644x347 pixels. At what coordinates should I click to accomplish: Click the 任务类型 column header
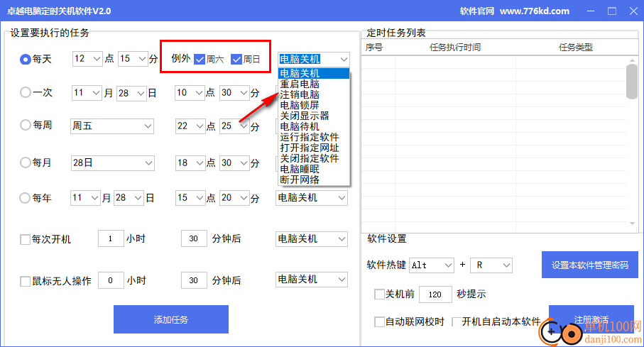point(576,48)
